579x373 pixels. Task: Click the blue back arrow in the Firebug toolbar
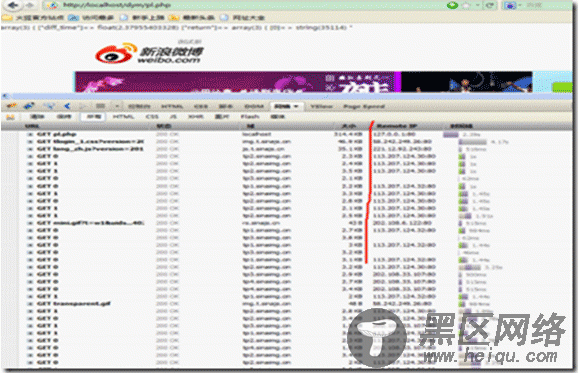pos(67,106)
